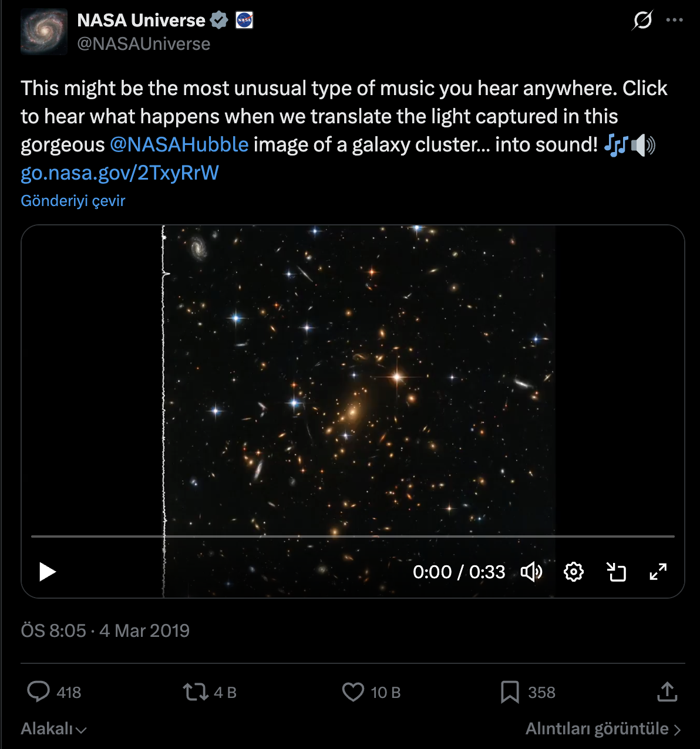The width and height of the screenshot is (700, 749).
Task: Click the Grok icon near the top
Action: [642, 21]
